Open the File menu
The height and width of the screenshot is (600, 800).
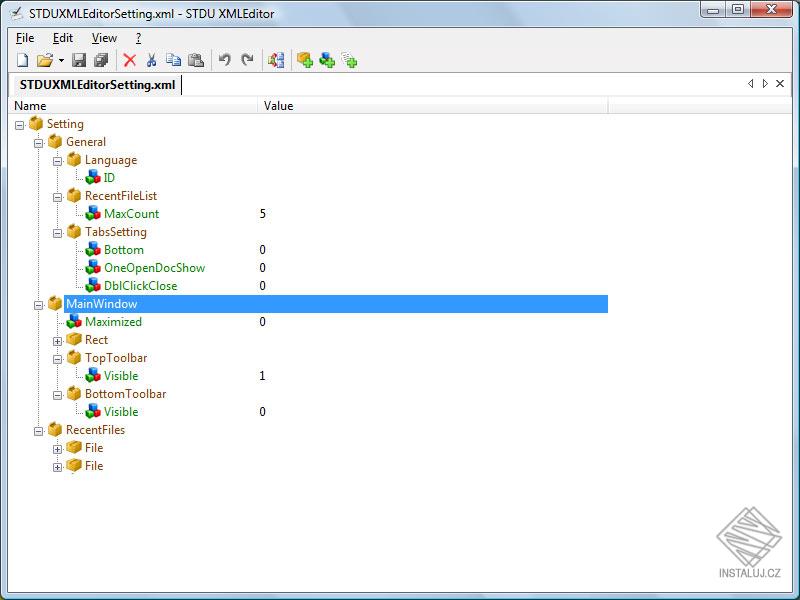25,38
